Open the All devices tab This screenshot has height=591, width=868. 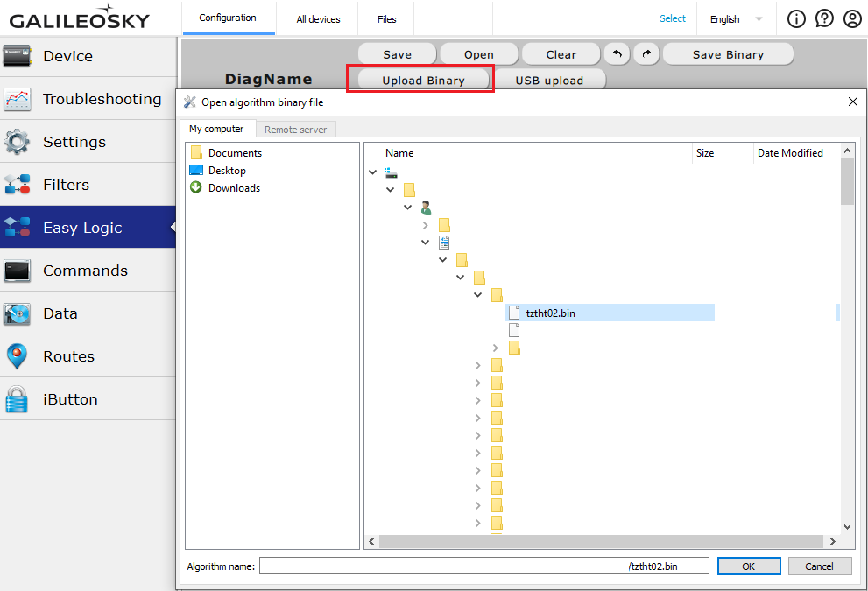pyautogui.click(x=318, y=19)
